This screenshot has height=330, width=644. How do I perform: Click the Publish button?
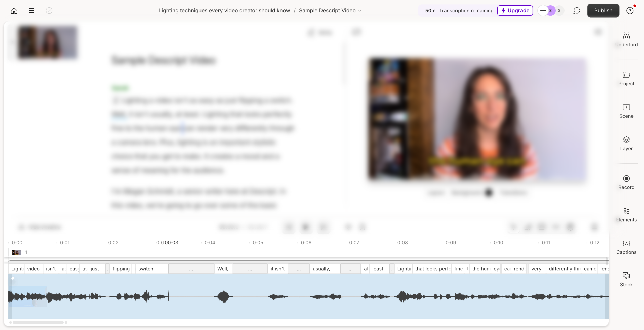point(603,11)
